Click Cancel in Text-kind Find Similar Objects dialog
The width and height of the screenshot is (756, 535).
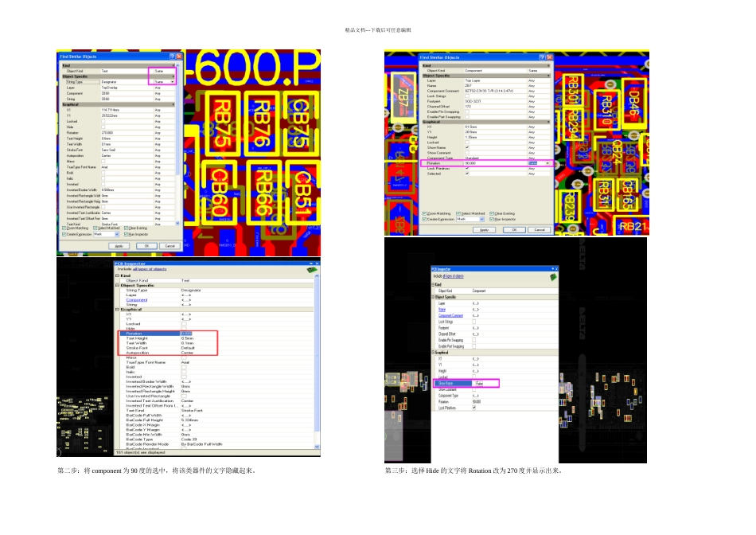[170, 246]
